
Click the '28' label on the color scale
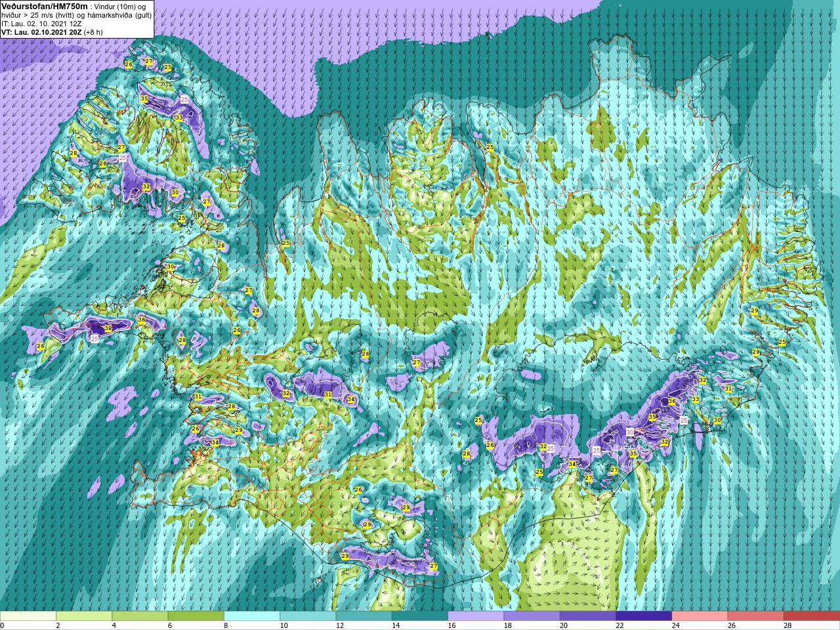[787, 625]
